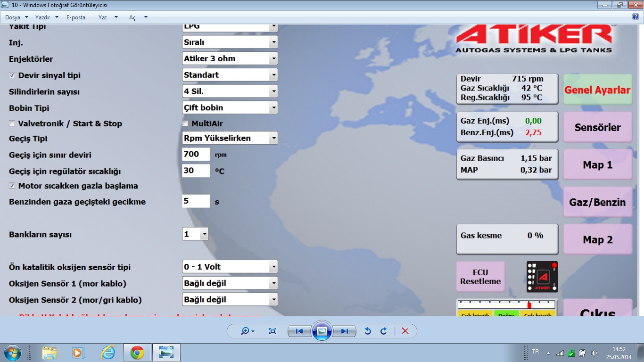Open the Map 2 page
This screenshot has height=362, width=644.
tap(597, 239)
